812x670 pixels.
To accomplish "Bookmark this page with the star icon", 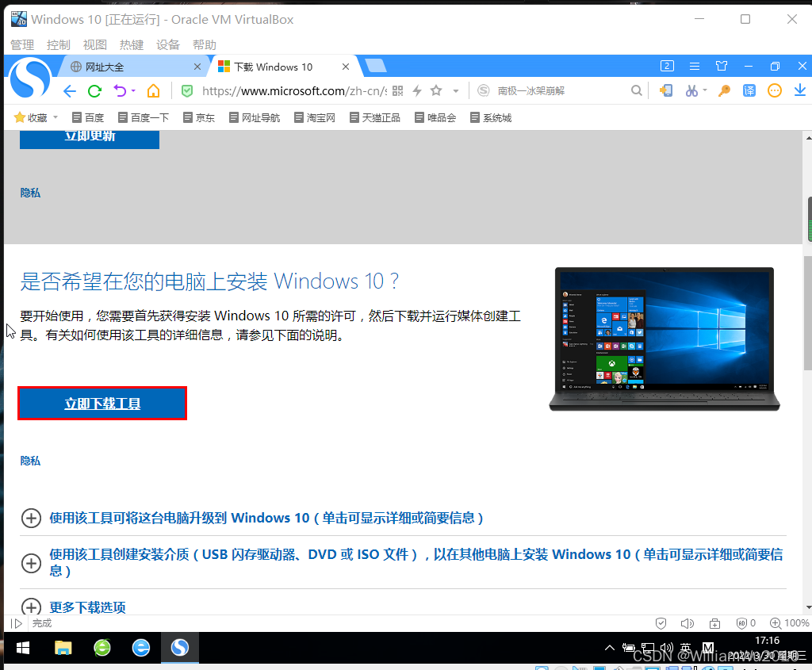I will (x=437, y=90).
